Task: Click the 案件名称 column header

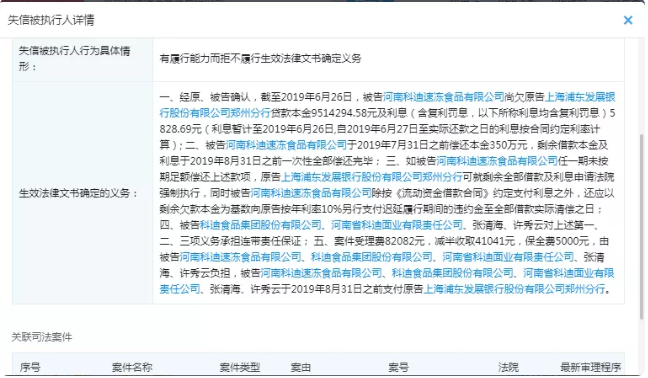Action: click(132, 367)
